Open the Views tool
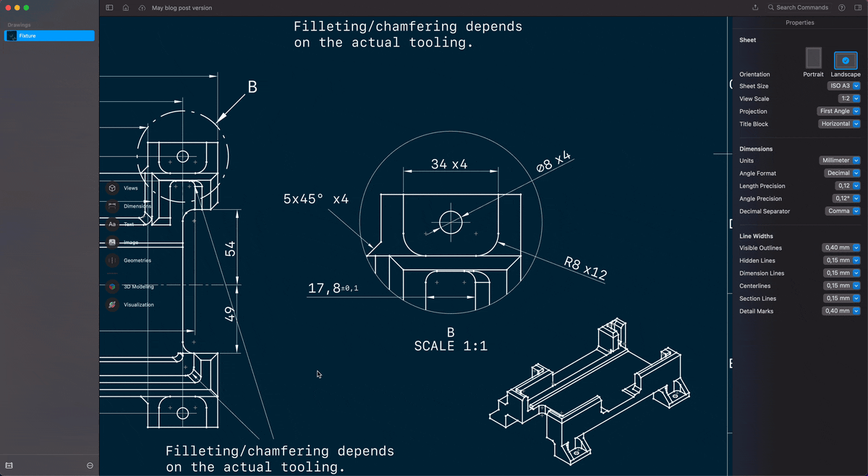Viewport: 868px width, 476px height. tap(113, 188)
